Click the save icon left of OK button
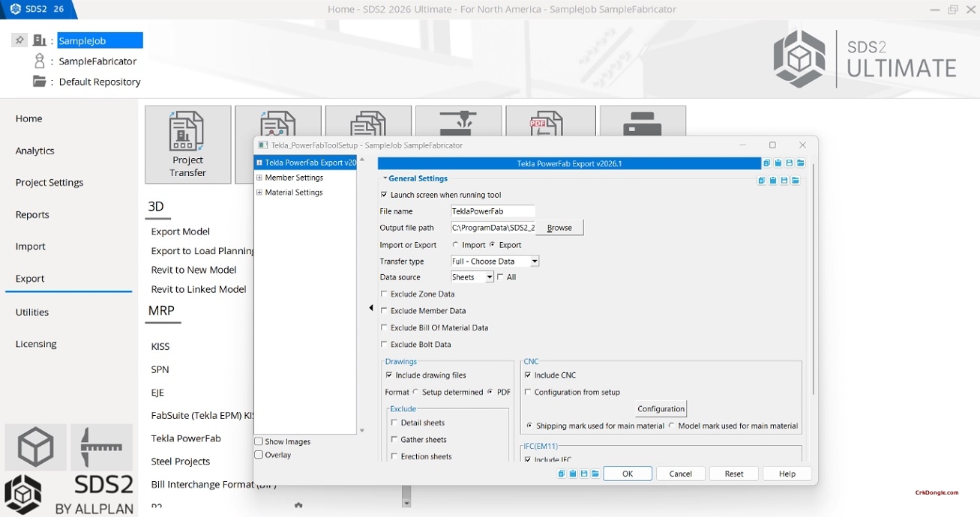This screenshot has height=517, width=980. [584, 474]
